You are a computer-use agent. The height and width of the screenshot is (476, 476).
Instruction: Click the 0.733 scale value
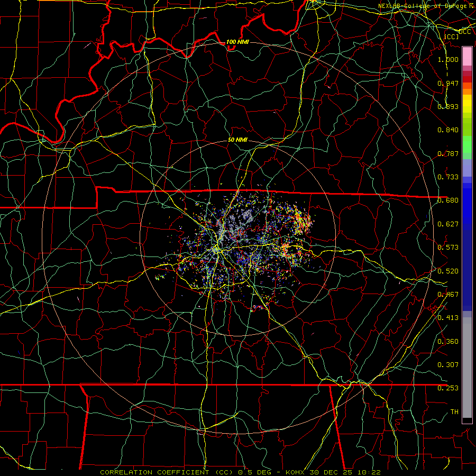coord(448,177)
